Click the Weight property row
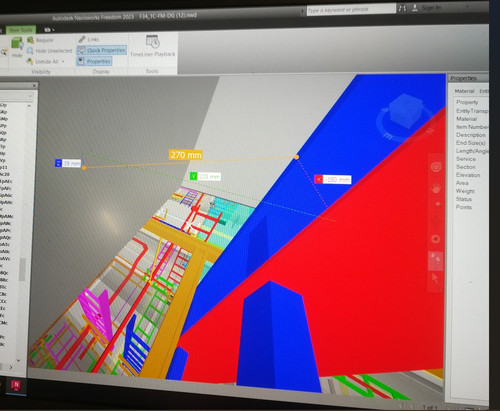 click(465, 191)
